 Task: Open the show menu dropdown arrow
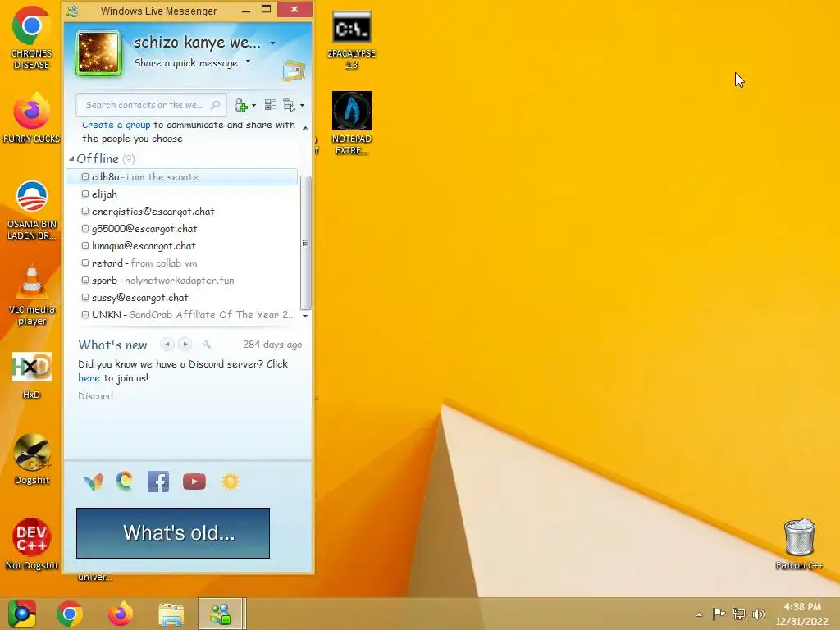tap(302, 106)
